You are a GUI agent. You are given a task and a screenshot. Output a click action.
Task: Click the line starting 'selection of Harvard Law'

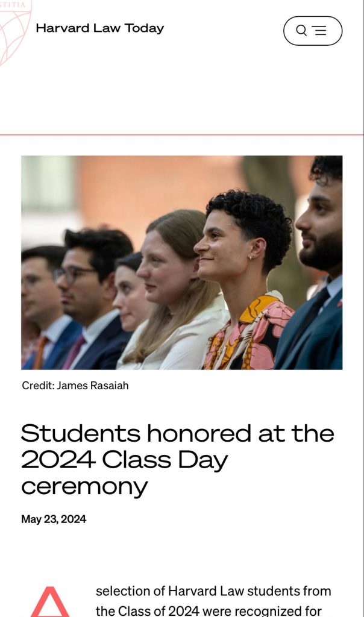tap(213, 591)
